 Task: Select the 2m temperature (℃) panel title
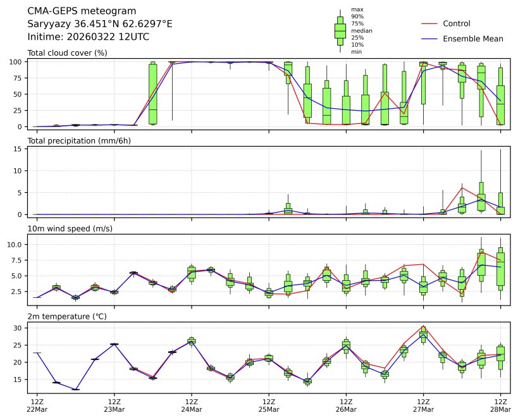[68, 316]
